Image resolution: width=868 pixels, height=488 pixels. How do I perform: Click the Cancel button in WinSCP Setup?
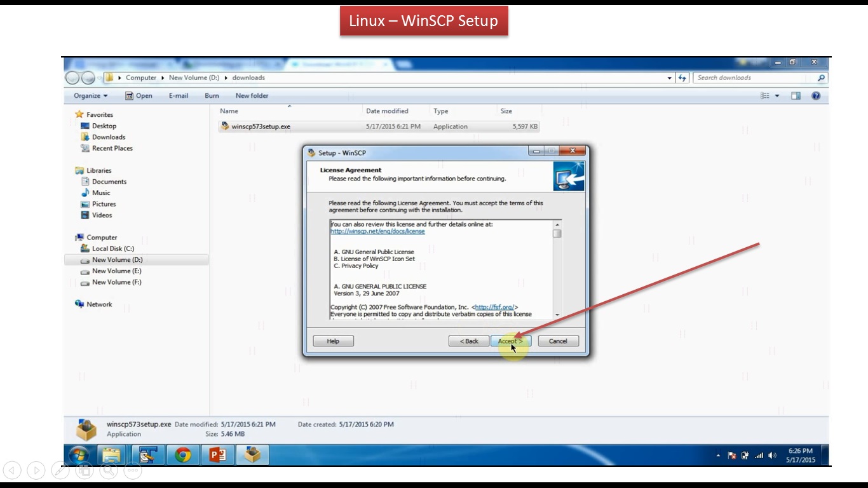(558, 341)
